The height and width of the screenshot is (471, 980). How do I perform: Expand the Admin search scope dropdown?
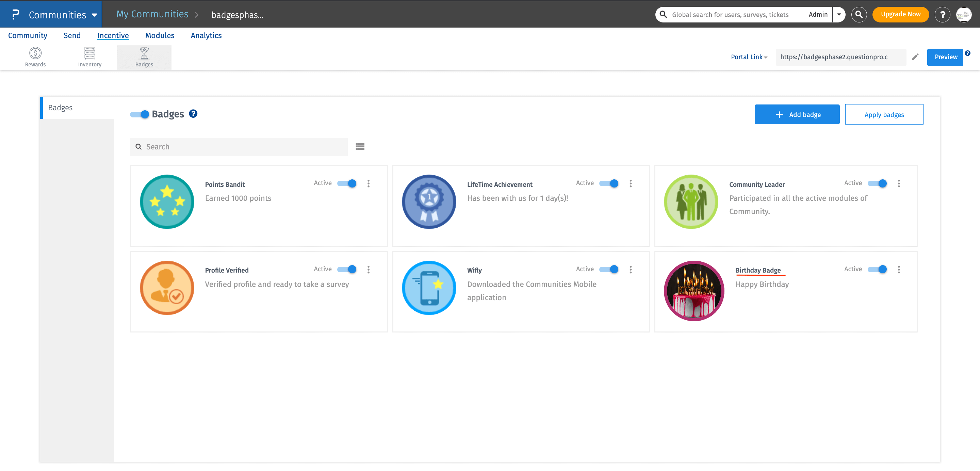(x=838, y=14)
